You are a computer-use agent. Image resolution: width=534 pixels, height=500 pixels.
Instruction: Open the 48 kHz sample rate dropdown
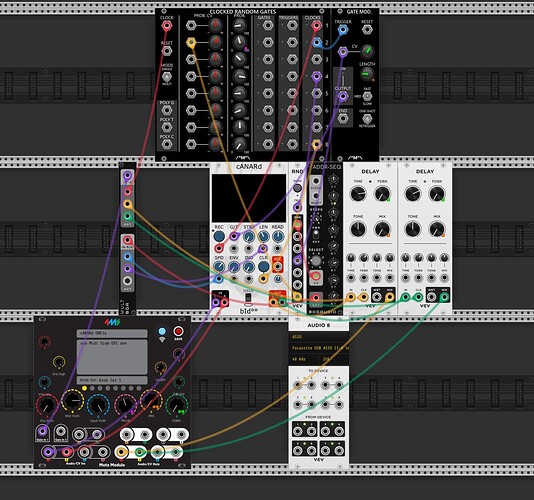click(x=304, y=359)
